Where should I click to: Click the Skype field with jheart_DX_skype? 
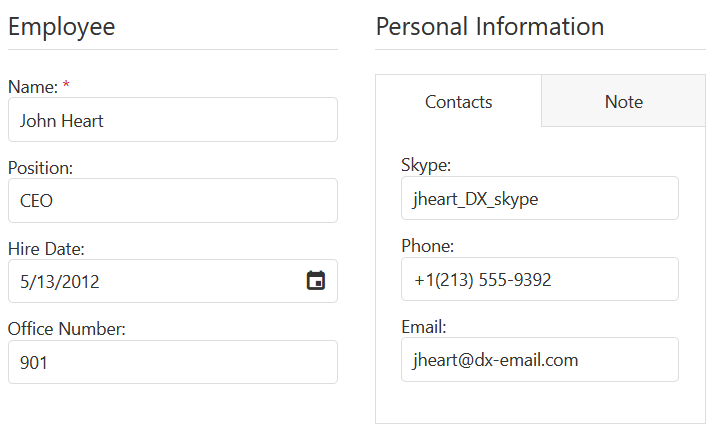click(x=539, y=198)
